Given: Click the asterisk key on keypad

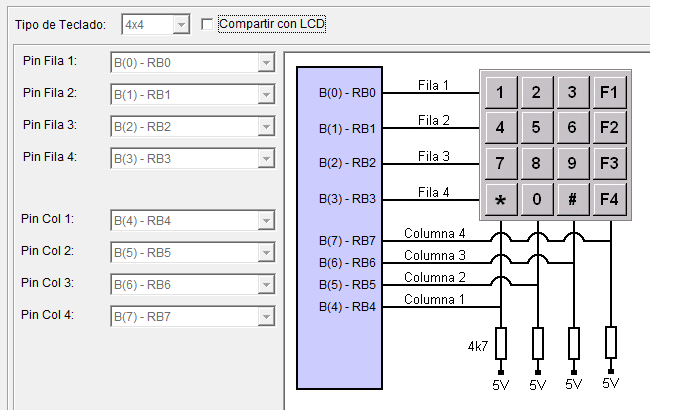Looking at the screenshot, I should 501,199.
